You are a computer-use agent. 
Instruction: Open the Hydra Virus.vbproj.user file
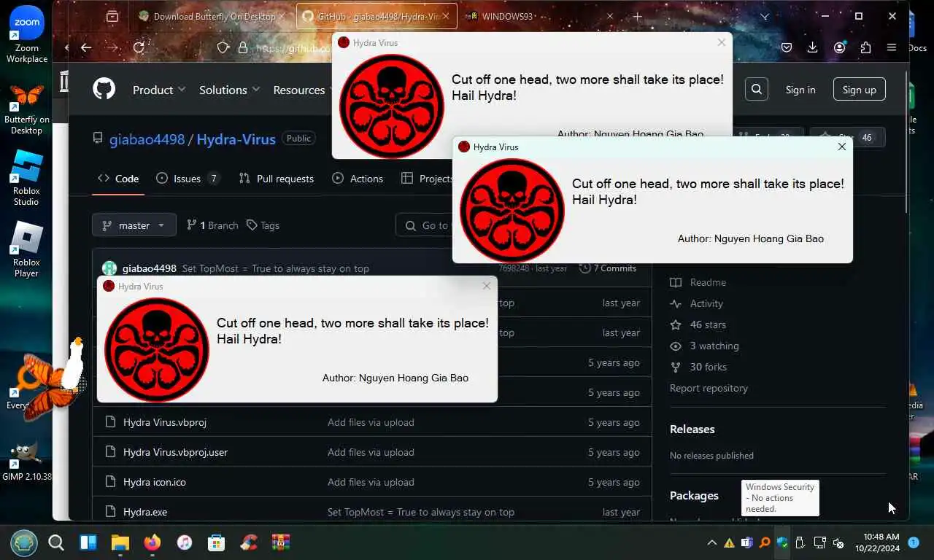[x=175, y=452]
